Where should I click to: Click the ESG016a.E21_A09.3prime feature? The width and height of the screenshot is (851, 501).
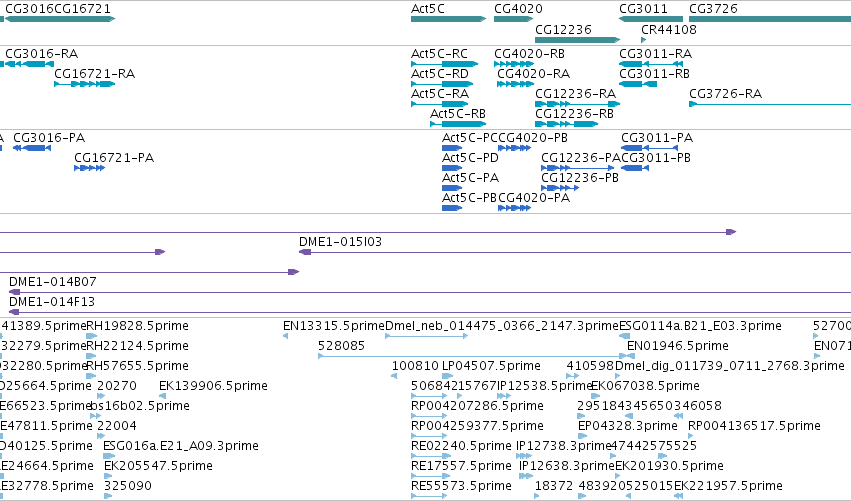tap(109, 457)
